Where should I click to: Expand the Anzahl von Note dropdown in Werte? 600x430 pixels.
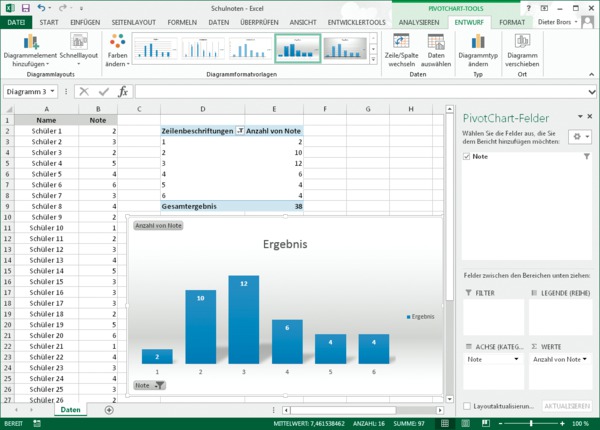click(584, 358)
